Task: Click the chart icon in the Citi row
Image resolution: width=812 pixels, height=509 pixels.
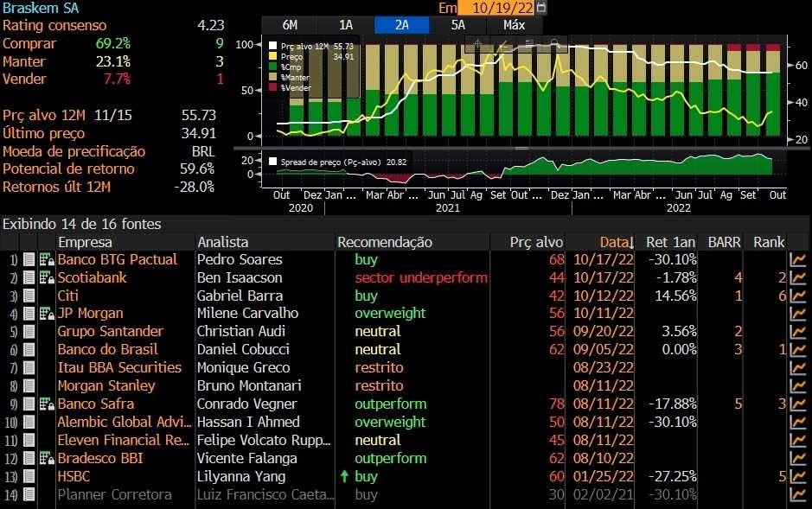Action: coord(798,296)
